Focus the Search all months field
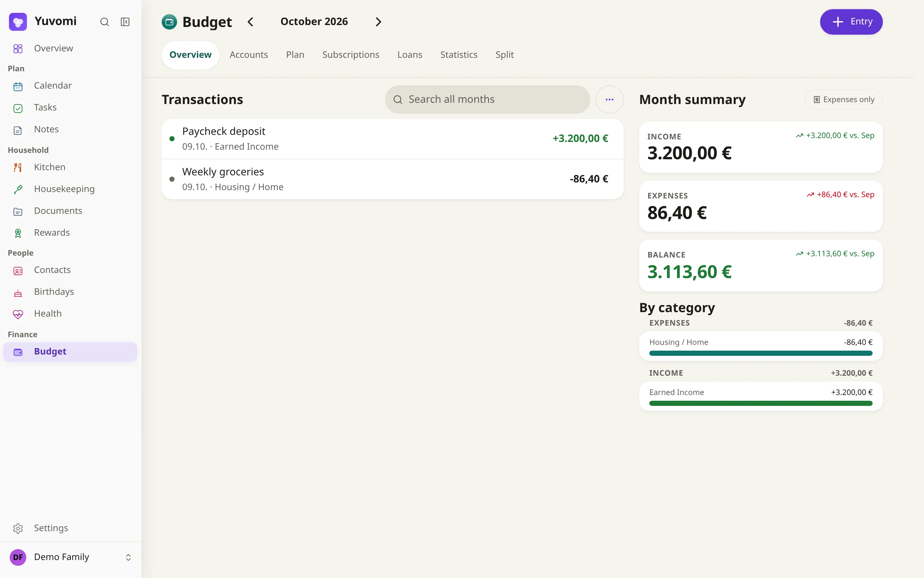 (x=488, y=100)
